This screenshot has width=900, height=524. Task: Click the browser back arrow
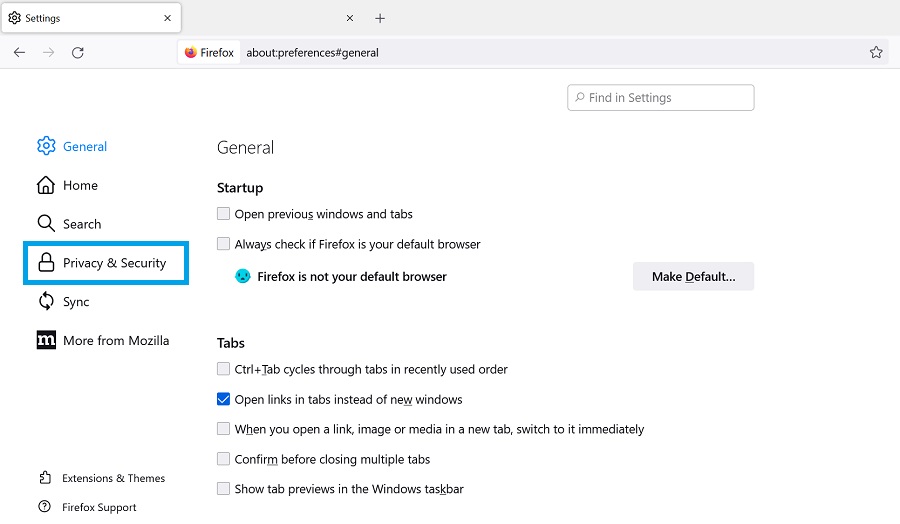19,53
